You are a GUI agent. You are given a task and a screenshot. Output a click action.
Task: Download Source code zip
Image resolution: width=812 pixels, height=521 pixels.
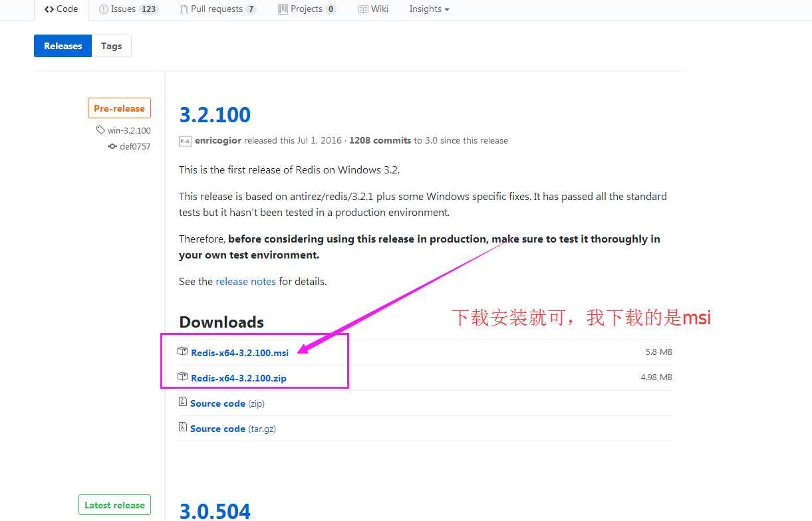click(227, 403)
